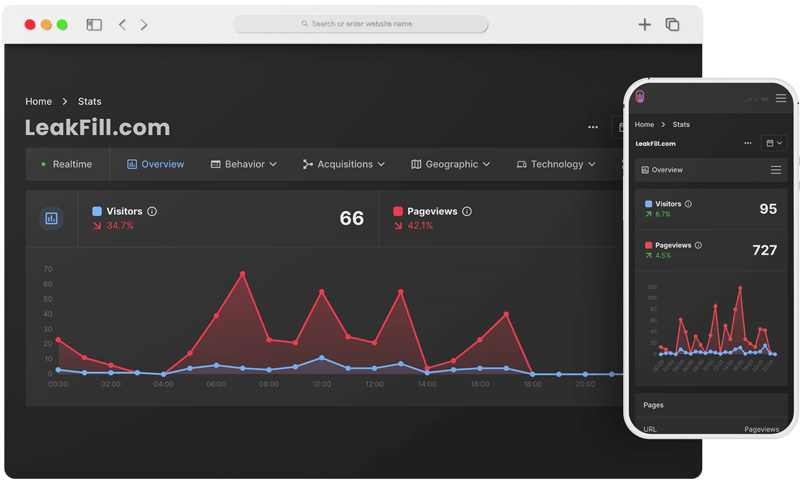Click the info icon next to Visitors on desktop
The width and height of the screenshot is (800, 487).
click(152, 212)
